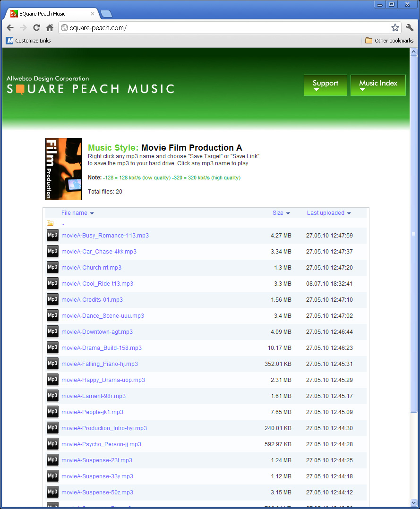Click the Mp3 icon beside movieA-Falling_Piano-hj.mp3
This screenshot has width=420, height=509.
point(52,364)
